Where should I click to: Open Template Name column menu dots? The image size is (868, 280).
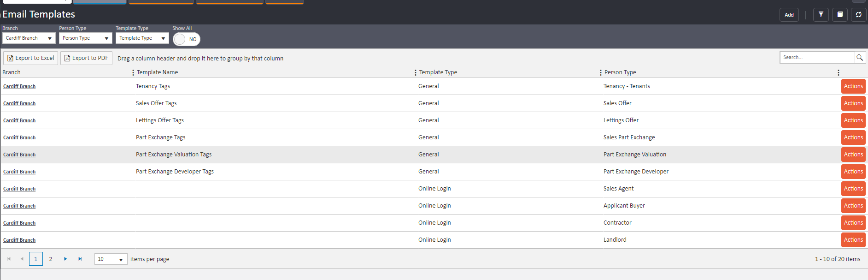point(133,72)
